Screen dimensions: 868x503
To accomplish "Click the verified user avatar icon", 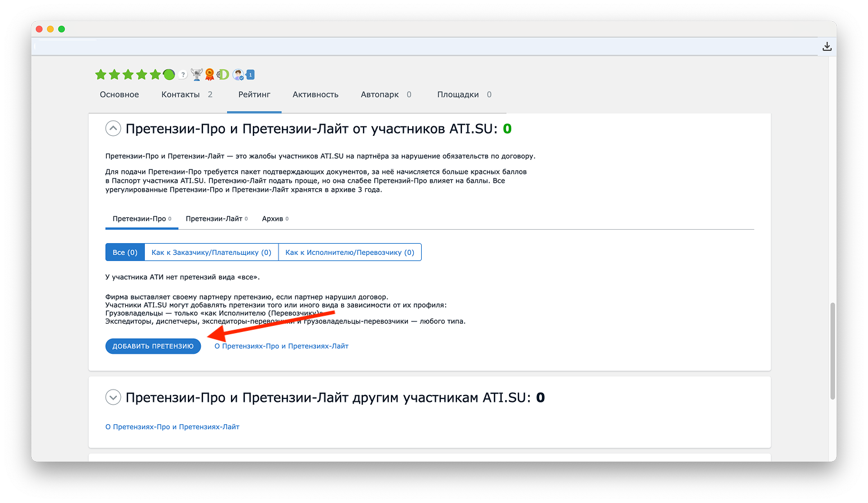I will pyautogui.click(x=238, y=74).
